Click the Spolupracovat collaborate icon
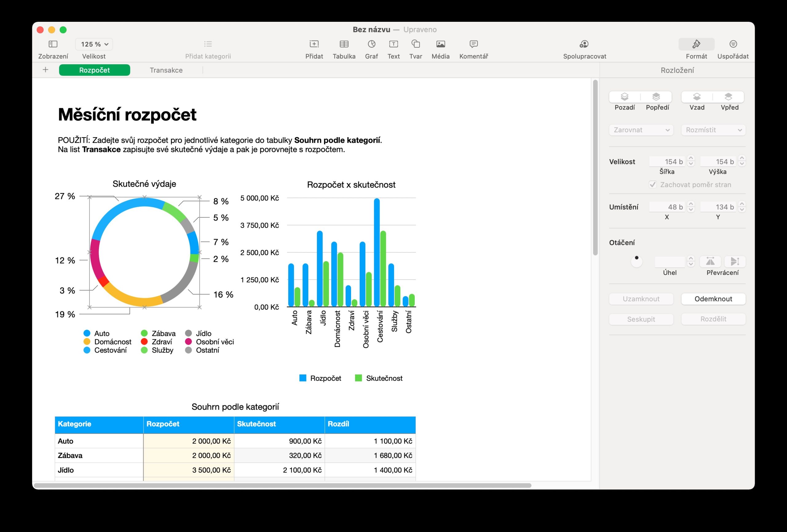 tap(584, 44)
